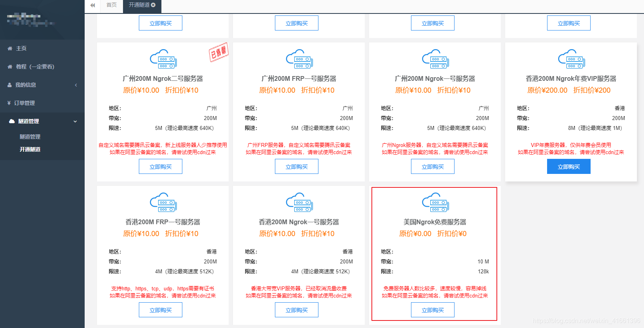Viewport: 644px width, 328px height.
Task: Click the cloud server icon for 广州200M Ngrok一号服务器
Action: tap(435, 59)
